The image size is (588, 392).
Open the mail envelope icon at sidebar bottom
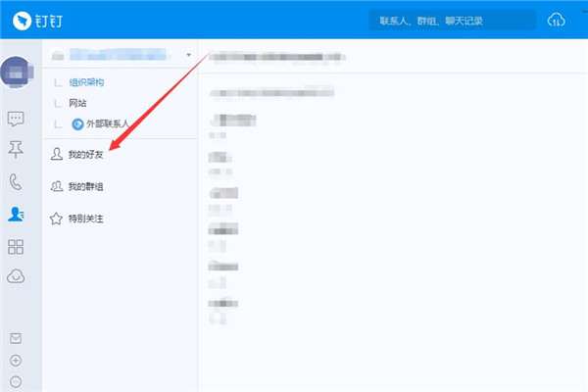click(x=15, y=338)
